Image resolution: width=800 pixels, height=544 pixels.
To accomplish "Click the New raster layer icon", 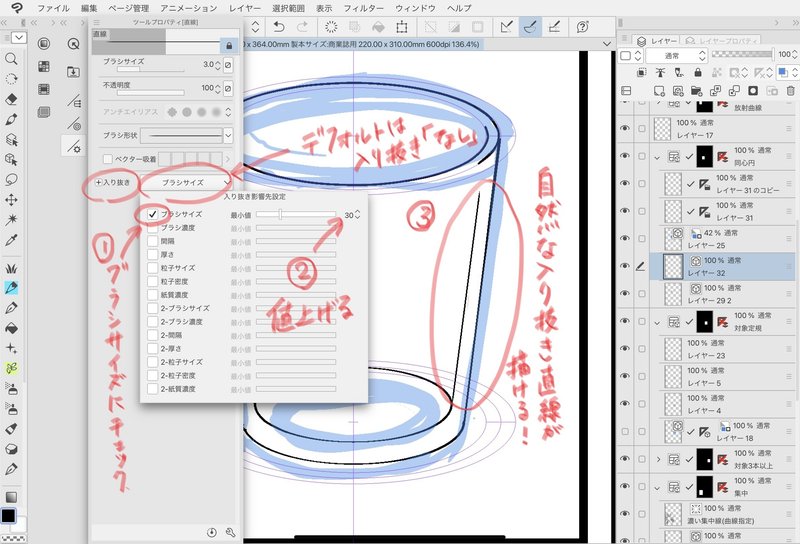I will tap(659, 91).
